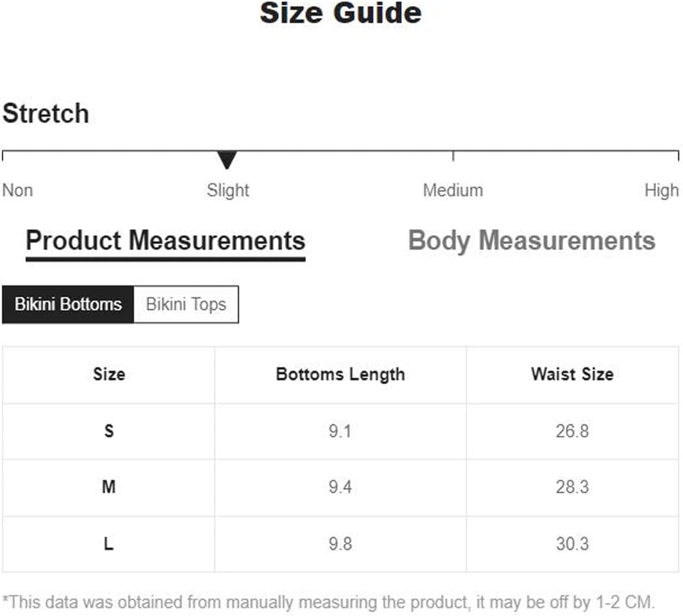Screen dimensions: 683x616
Task: Select the size S row label
Action: [x=109, y=431]
